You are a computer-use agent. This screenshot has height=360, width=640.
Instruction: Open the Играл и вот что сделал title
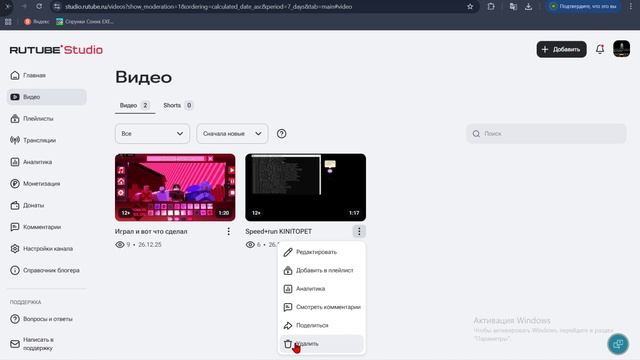151,231
